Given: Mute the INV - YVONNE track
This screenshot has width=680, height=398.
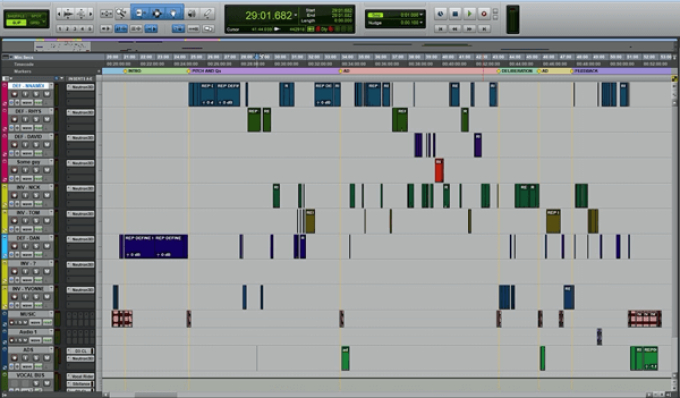Looking at the screenshot, I should click(46, 297).
